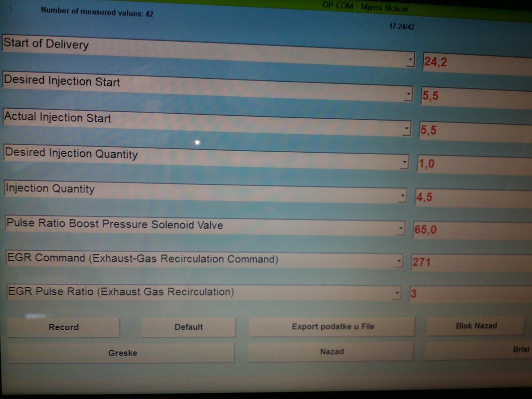Screen dimensions: 532x399
Task: Open the Injection Quantity dropdown arrow
Action: point(402,196)
